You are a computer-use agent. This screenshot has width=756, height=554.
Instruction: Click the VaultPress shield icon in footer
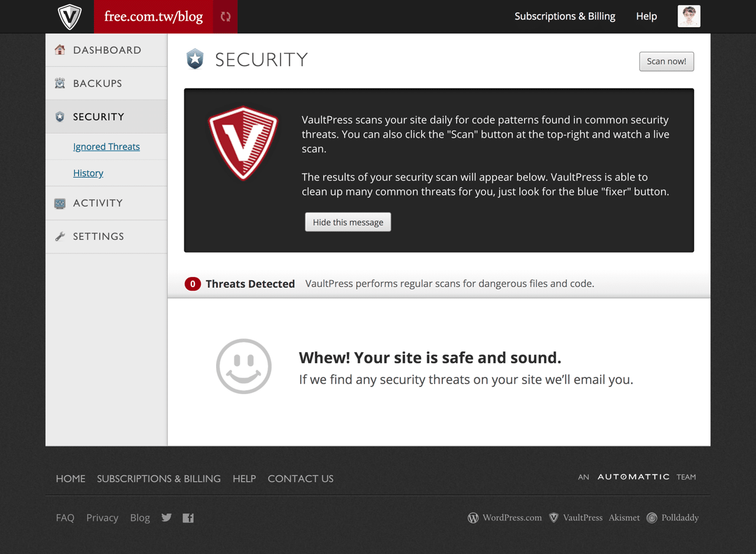tap(554, 518)
